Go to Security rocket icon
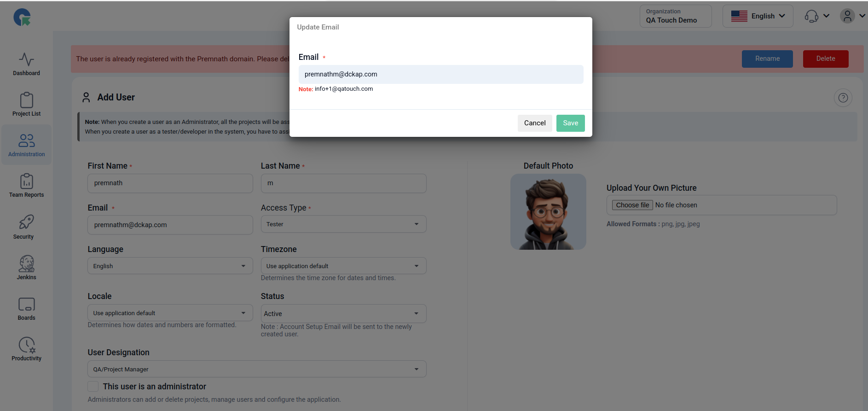The width and height of the screenshot is (868, 411). click(x=26, y=227)
